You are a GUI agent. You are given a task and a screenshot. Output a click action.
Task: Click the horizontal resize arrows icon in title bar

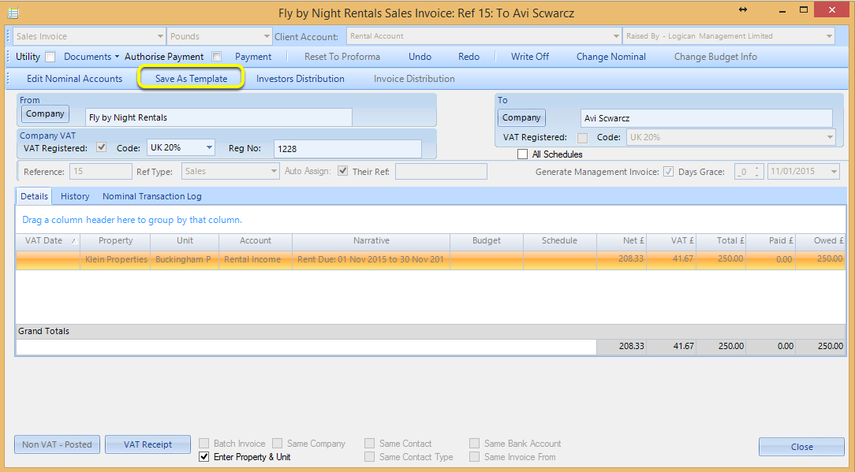coord(743,10)
